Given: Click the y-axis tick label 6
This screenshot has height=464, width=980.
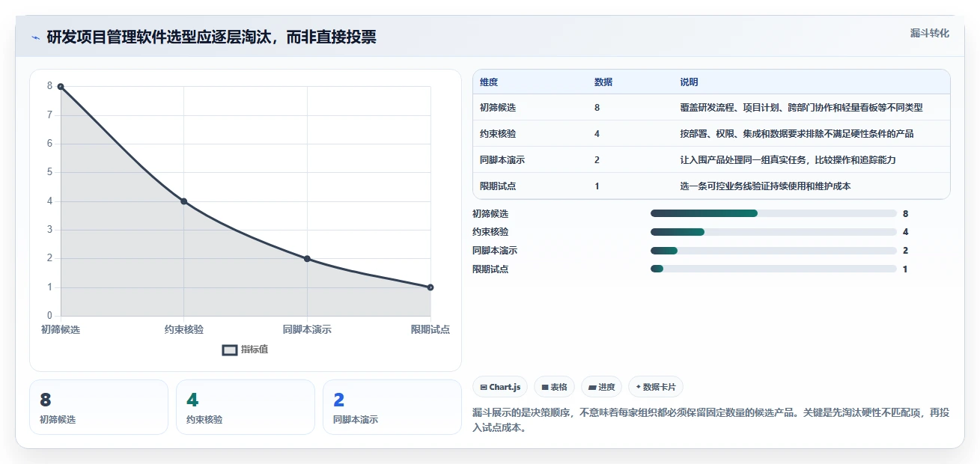Looking at the screenshot, I should click(50, 144).
